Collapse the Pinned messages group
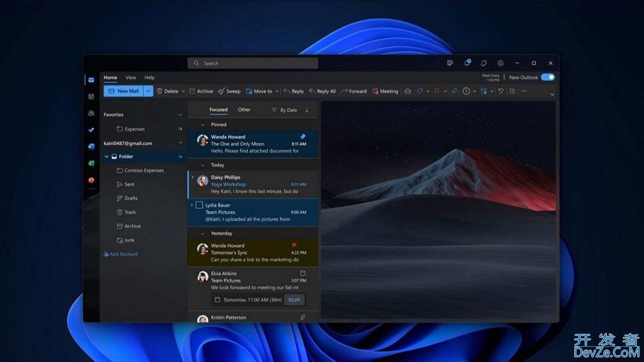644x362 pixels. coord(203,125)
